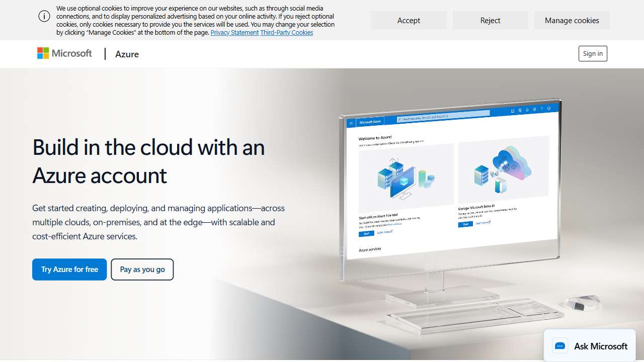Open Manage cookies options
The image size is (644, 362).
pyautogui.click(x=572, y=20)
